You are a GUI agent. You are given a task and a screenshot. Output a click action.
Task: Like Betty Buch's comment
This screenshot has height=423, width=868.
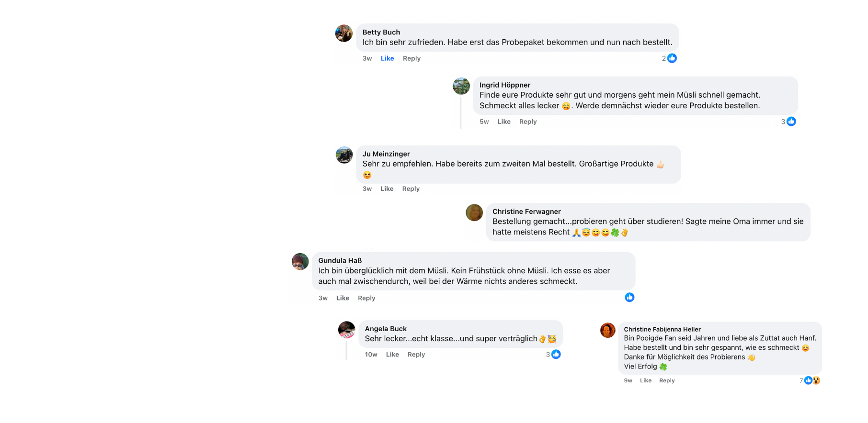(x=387, y=58)
